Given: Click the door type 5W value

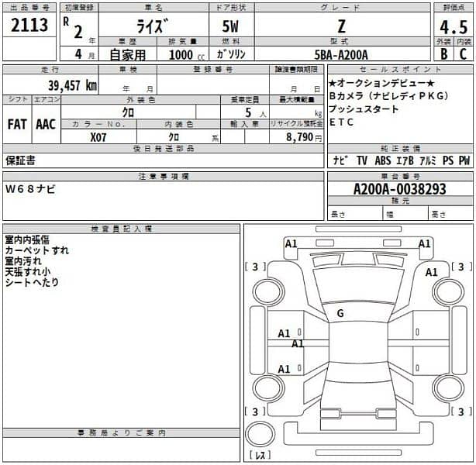Looking at the screenshot, I should point(230,26).
